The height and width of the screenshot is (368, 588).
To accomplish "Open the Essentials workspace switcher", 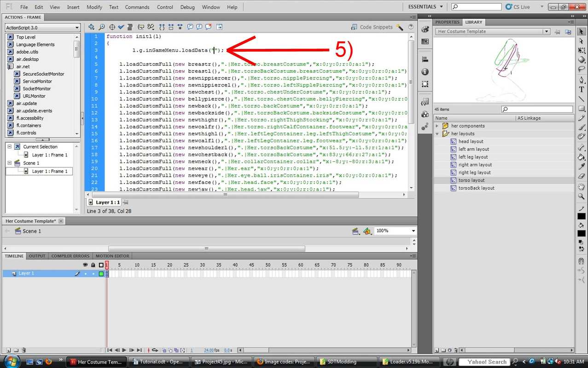I will pos(425,7).
